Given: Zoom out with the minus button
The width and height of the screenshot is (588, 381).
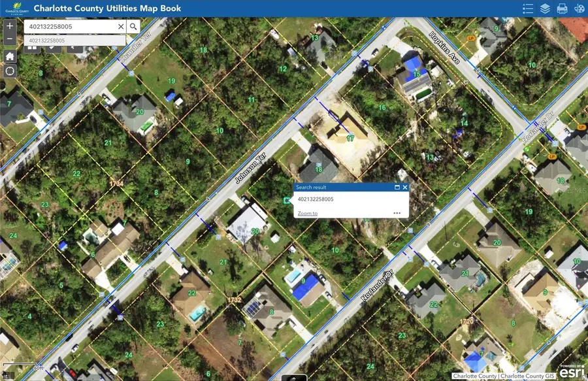Looking at the screenshot, I should (9, 40).
